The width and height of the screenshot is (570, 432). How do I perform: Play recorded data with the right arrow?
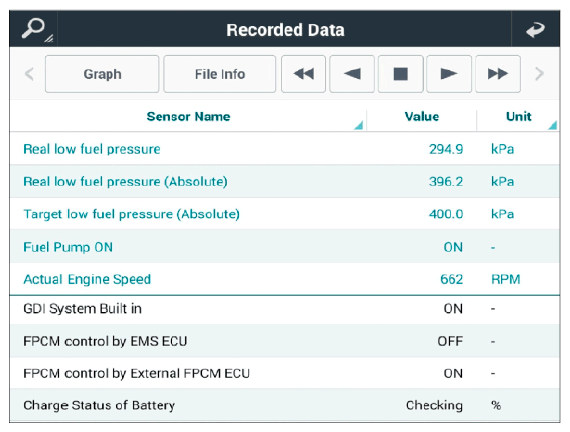click(x=449, y=74)
